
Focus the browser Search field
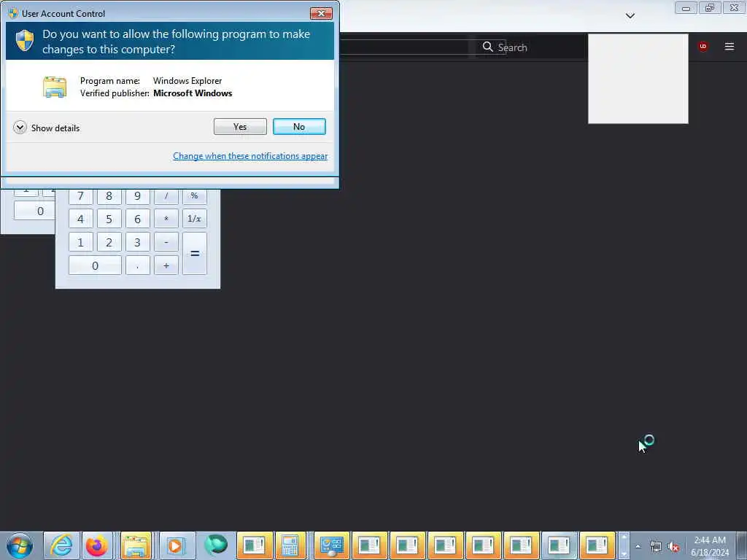[x=529, y=47]
